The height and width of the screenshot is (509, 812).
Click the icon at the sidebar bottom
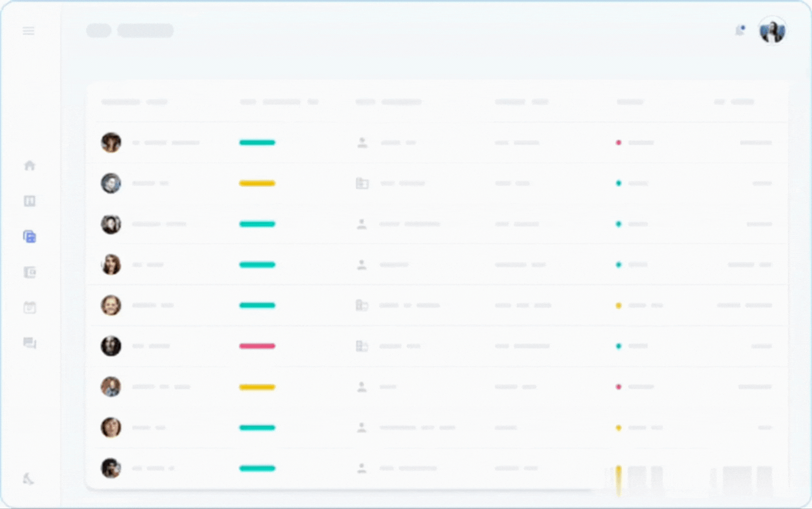coord(28,479)
